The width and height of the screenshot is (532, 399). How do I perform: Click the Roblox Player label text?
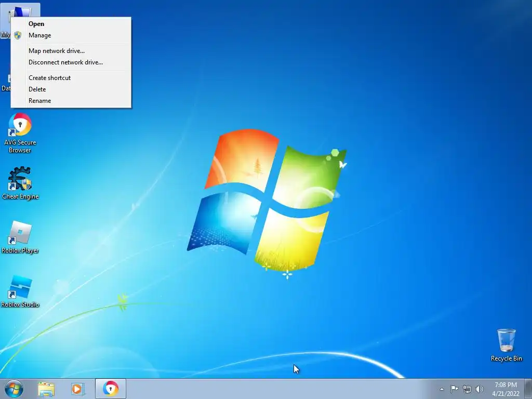(20, 250)
